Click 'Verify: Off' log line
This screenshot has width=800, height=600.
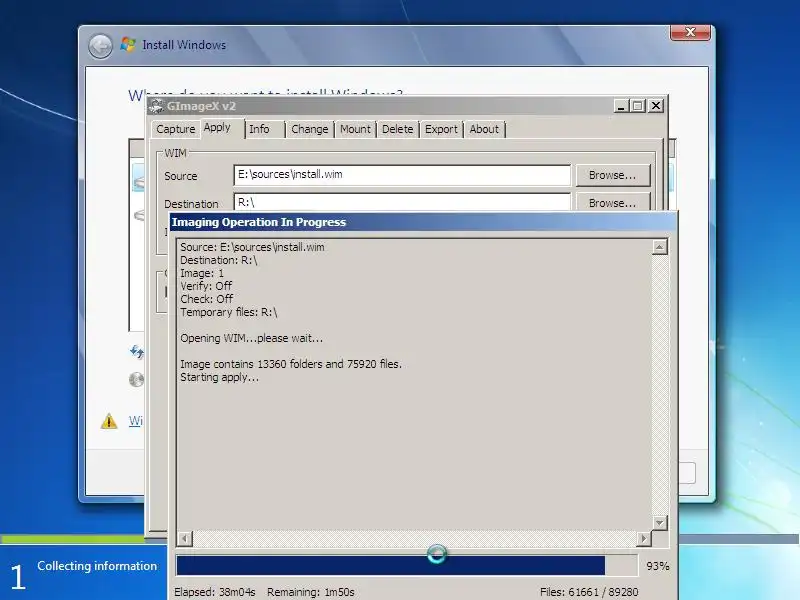[x=206, y=286]
